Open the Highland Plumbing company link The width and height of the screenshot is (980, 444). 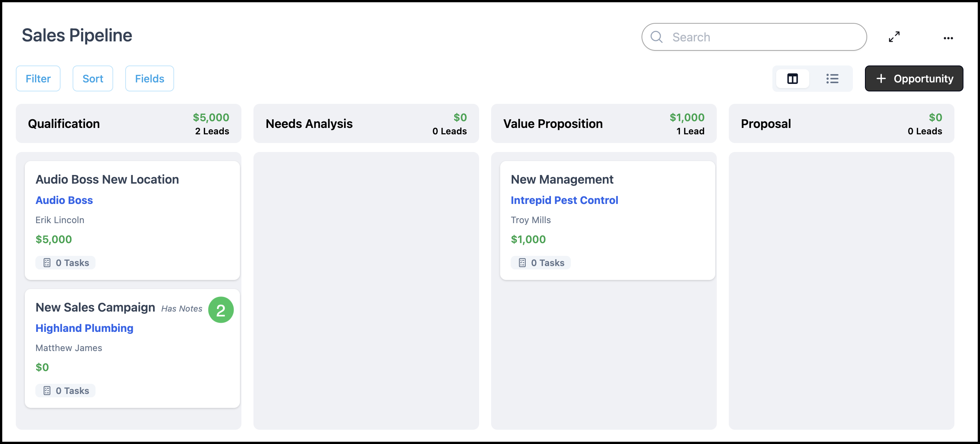tap(84, 328)
